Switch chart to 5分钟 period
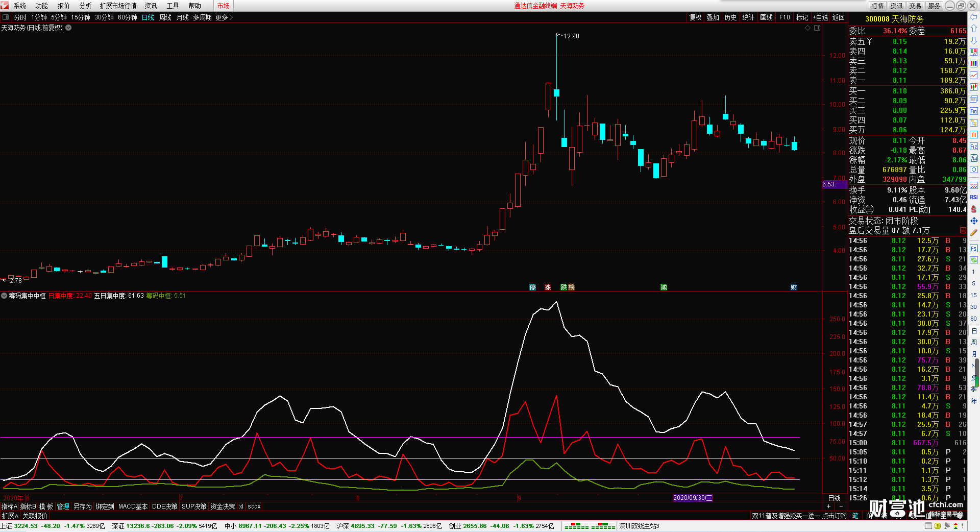Screen dimensions: 980x532 click(59, 17)
